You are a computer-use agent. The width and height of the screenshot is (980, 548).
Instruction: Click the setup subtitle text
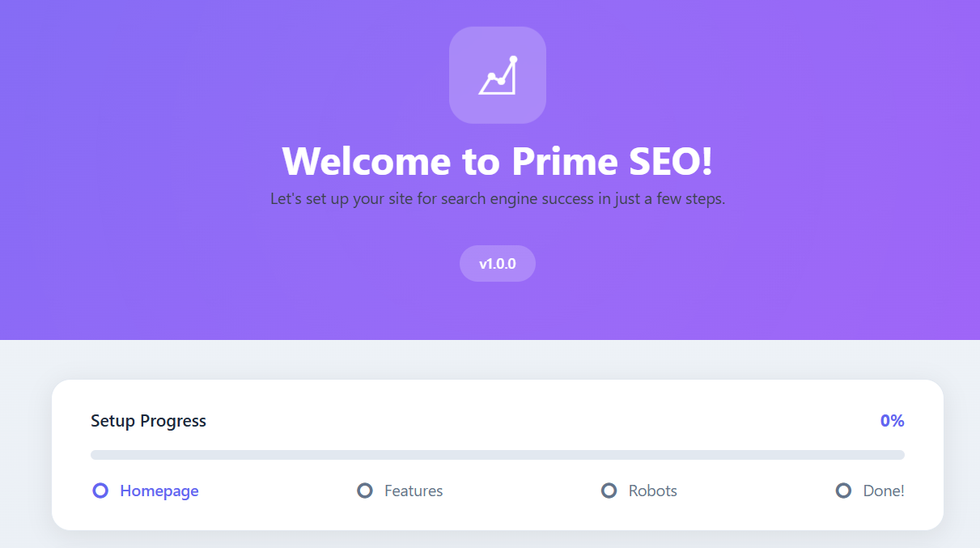point(497,198)
